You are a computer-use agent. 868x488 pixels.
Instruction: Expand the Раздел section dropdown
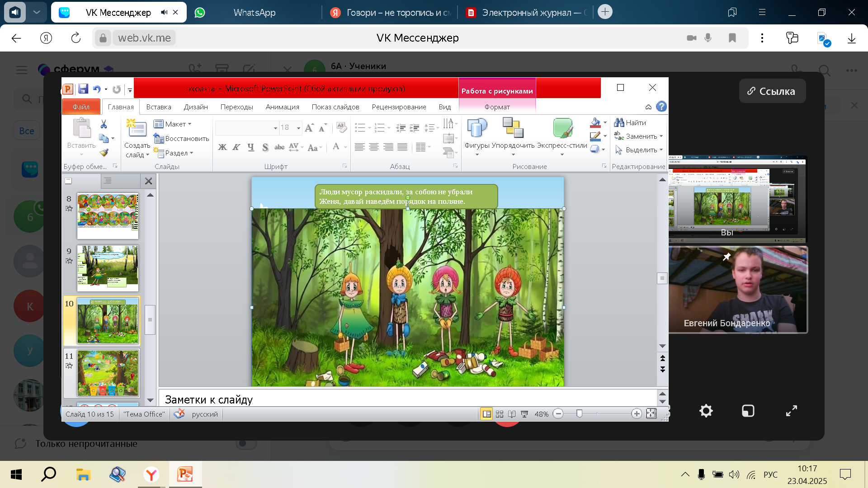[x=174, y=153]
